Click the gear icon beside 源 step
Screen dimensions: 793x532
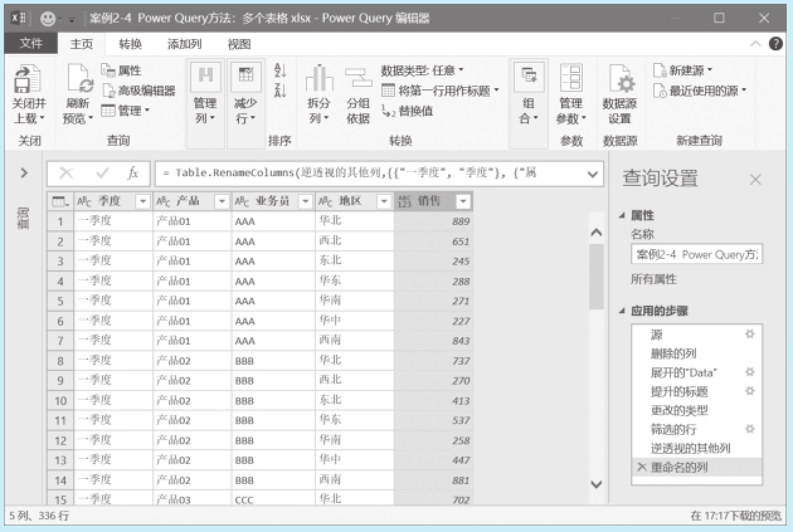click(x=750, y=335)
